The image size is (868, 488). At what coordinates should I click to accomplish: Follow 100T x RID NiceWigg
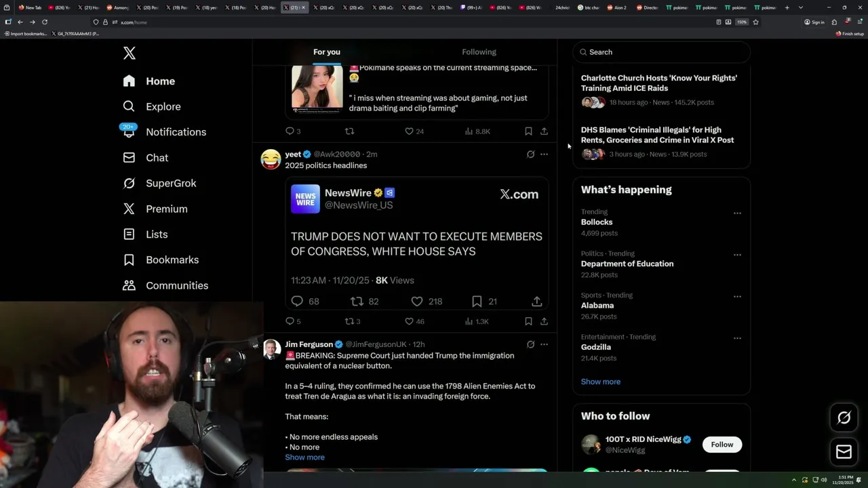pyautogui.click(x=722, y=445)
